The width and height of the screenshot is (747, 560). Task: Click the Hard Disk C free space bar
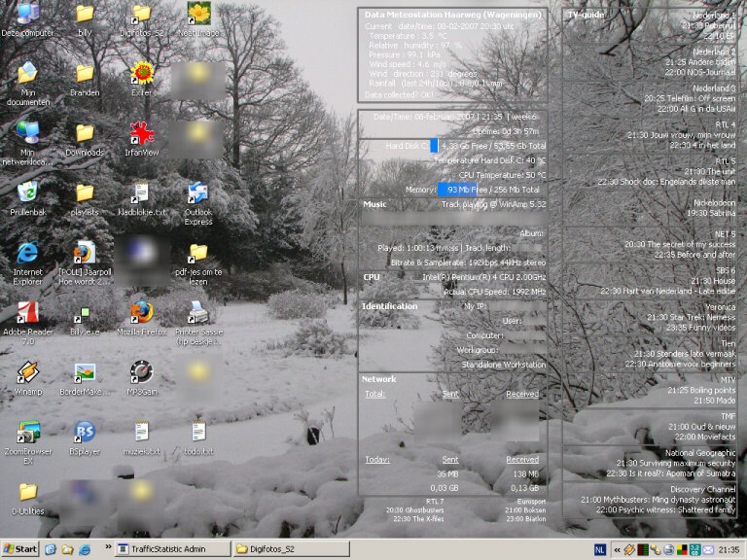[x=434, y=146]
